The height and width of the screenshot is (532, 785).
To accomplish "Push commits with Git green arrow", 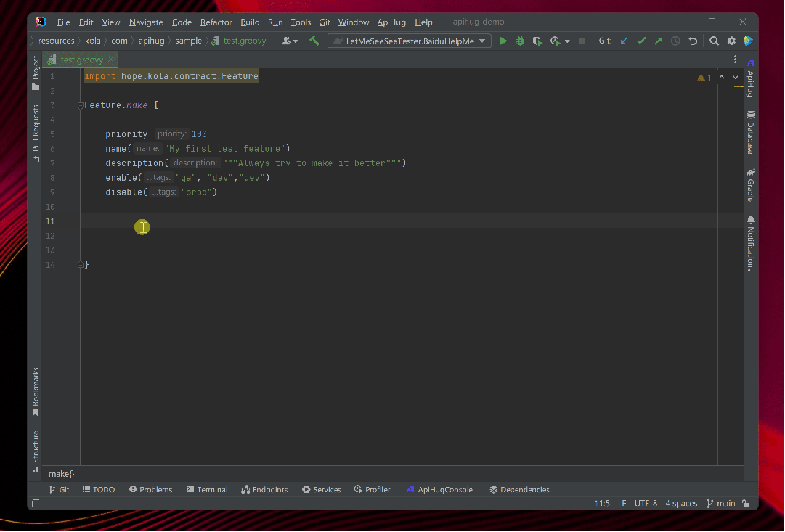I will click(659, 41).
